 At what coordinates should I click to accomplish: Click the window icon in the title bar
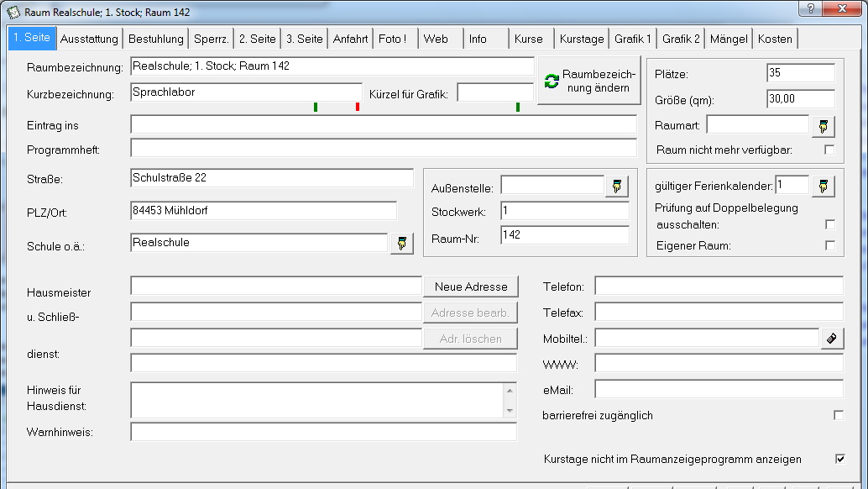[13, 13]
